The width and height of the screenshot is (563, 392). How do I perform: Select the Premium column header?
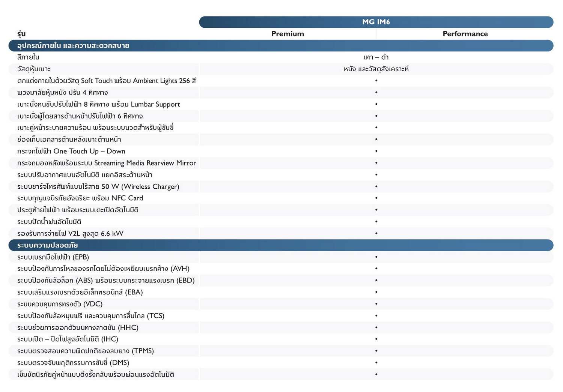288,34
